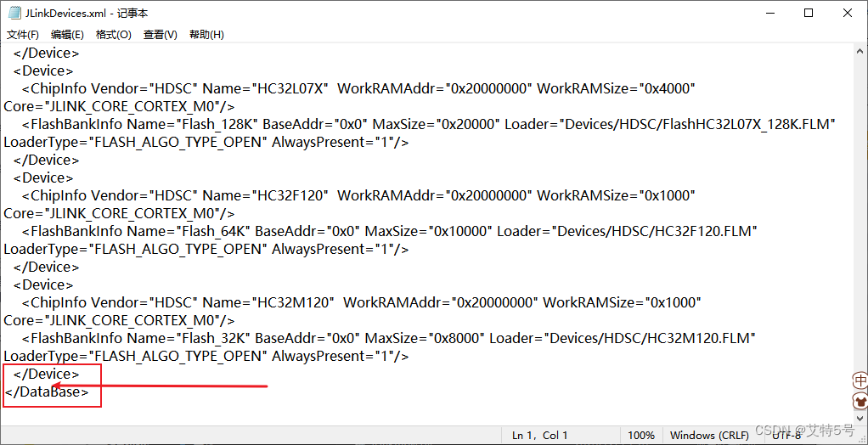Click the Windows (CRLF) status entry
This screenshot has height=445, width=868.
(709, 436)
